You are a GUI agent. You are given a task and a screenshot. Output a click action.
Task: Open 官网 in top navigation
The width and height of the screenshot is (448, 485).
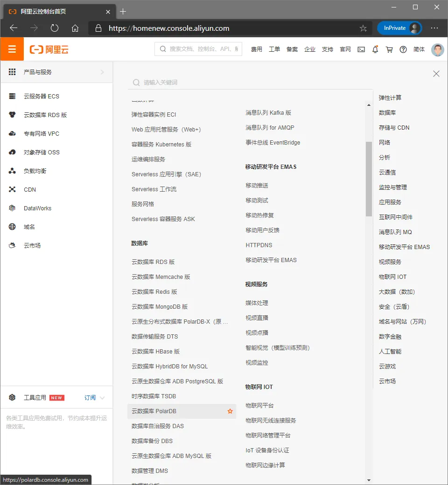(x=345, y=49)
